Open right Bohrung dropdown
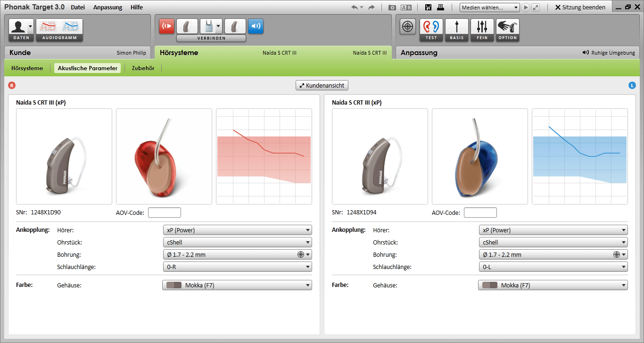This screenshot has width=644, height=343. click(237, 254)
